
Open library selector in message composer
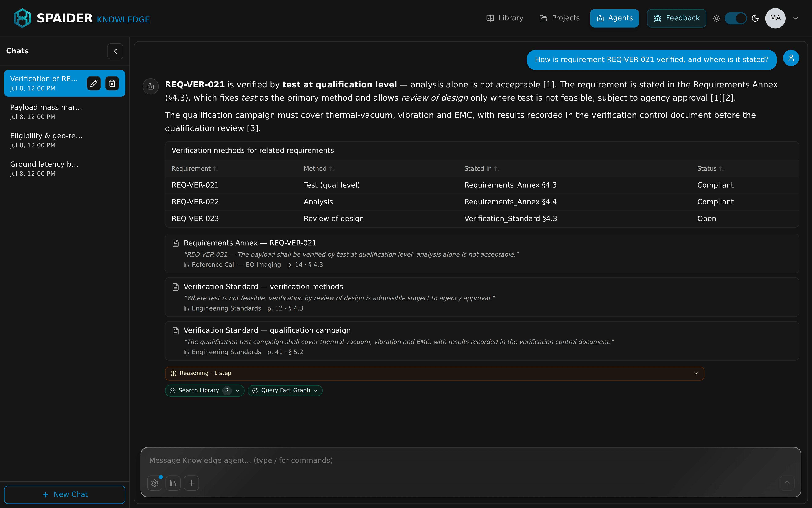click(173, 483)
